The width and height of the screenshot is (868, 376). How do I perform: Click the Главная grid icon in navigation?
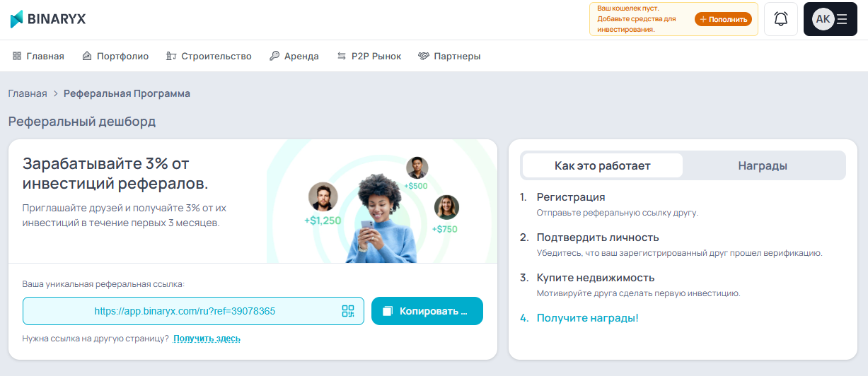(17, 56)
